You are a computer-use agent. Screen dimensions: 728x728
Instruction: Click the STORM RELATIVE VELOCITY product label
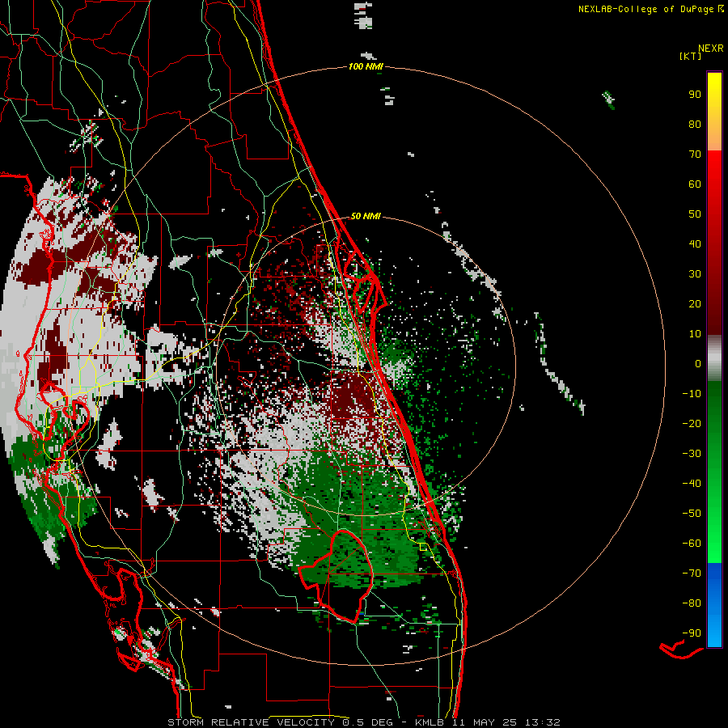point(251,722)
